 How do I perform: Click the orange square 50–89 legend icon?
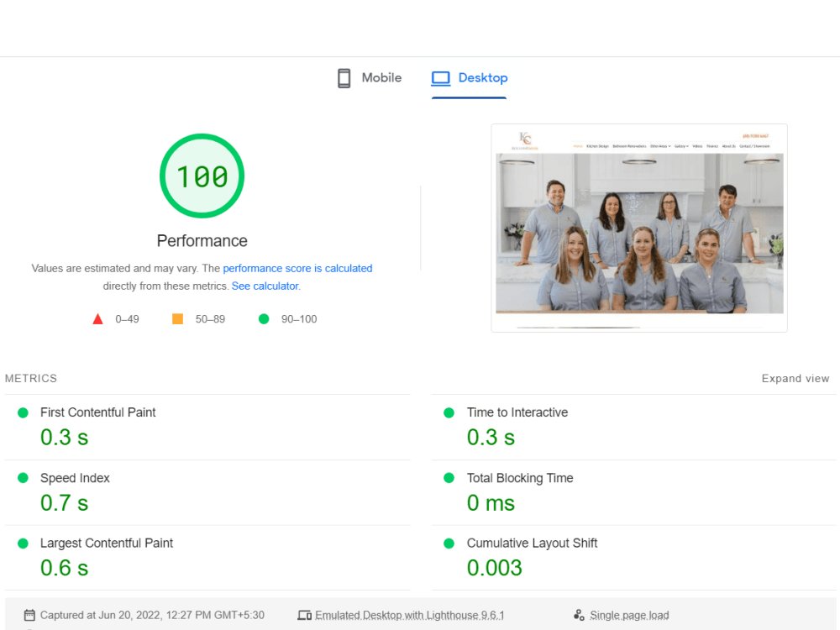[x=177, y=319]
